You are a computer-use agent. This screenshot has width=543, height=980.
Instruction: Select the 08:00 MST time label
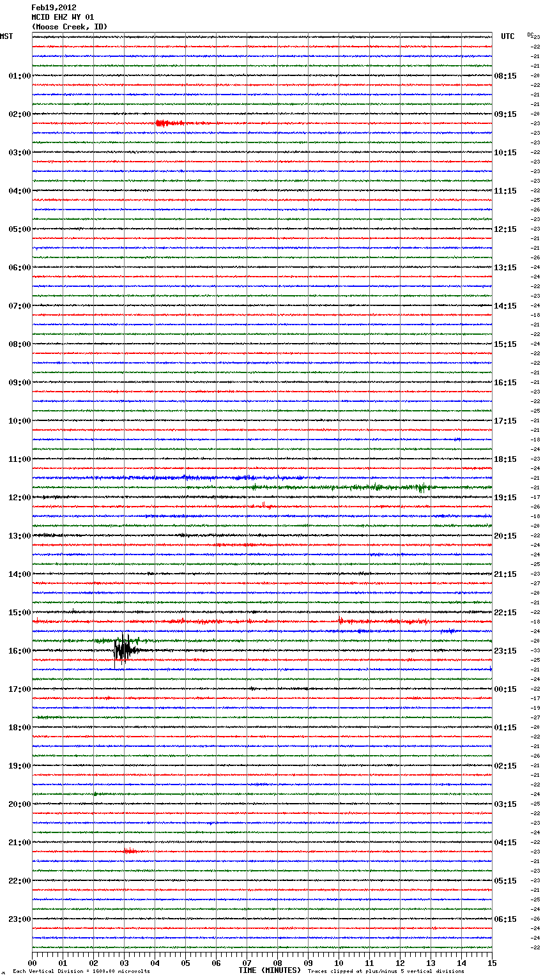[x=20, y=344]
